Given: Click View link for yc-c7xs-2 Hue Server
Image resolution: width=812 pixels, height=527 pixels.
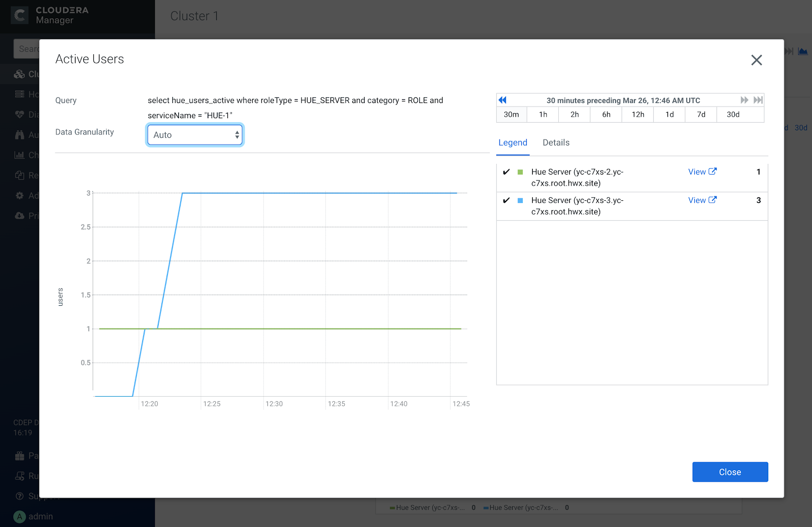Looking at the screenshot, I should coord(697,172).
